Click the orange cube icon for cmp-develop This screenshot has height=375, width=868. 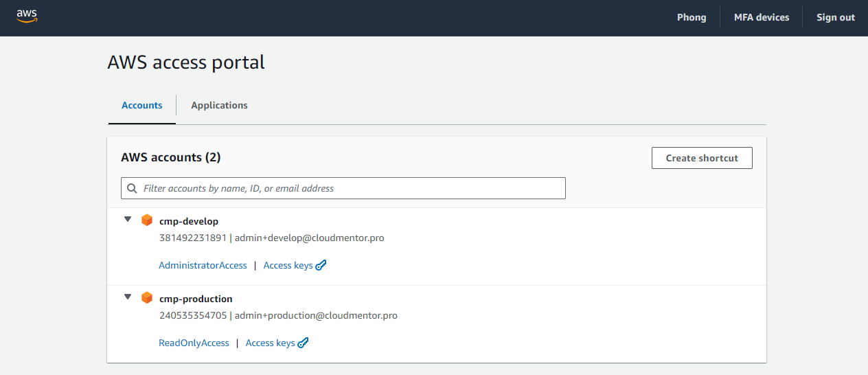[x=146, y=220]
